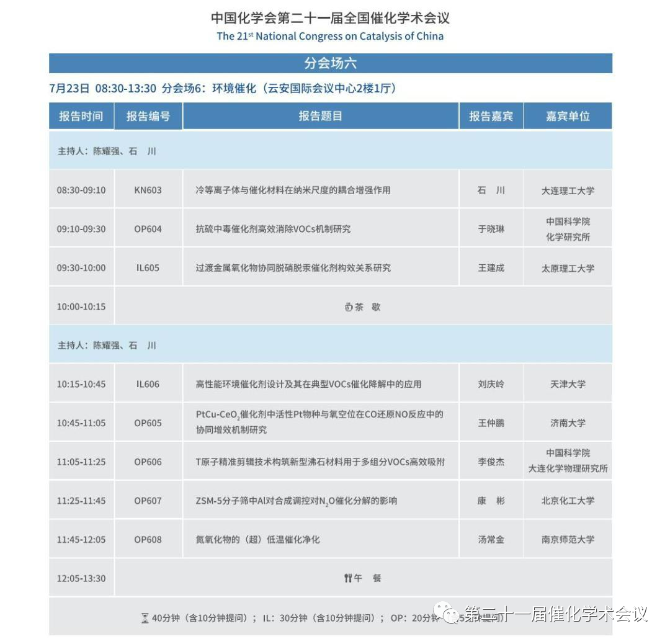Viewport: 670px width, 644px height.
Task: Click the affiliation 太原理工大学
Action: pos(568,269)
